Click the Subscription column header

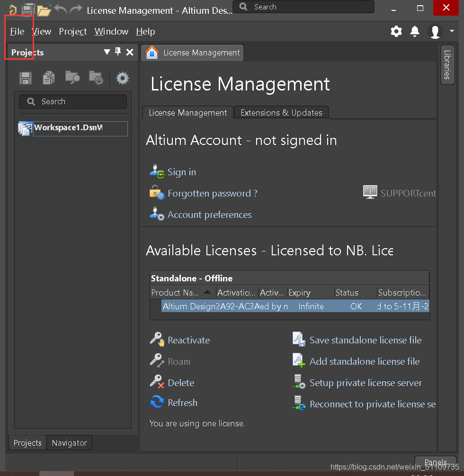point(403,293)
